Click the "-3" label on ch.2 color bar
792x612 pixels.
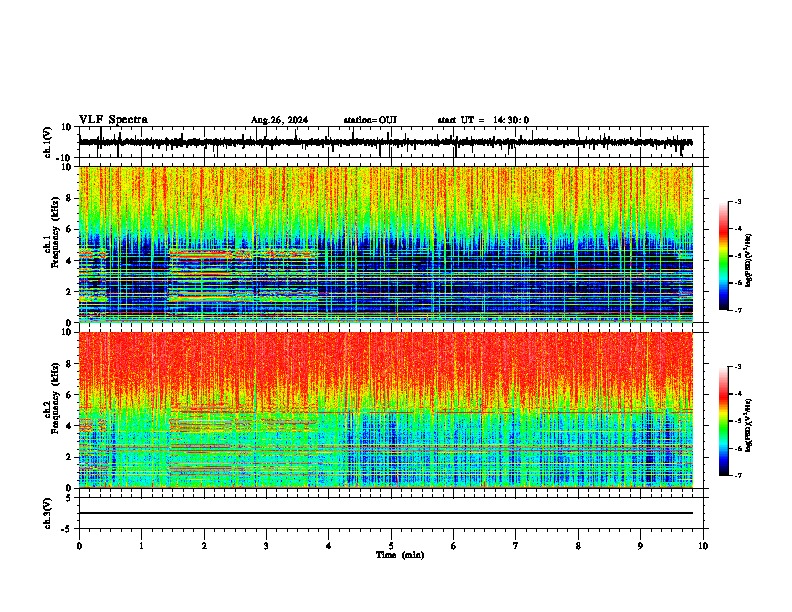pyautogui.click(x=737, y=367)
